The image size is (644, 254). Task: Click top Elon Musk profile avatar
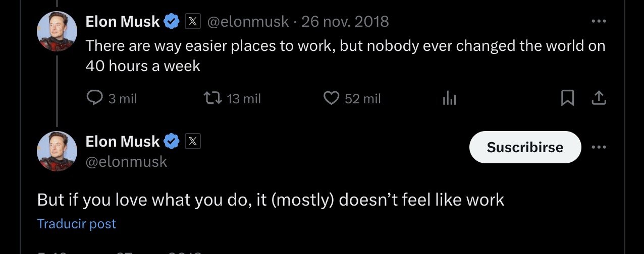tap(57, 31)
